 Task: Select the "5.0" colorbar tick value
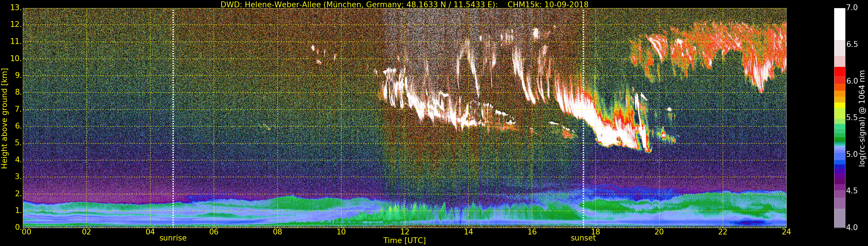pos(852,154)
